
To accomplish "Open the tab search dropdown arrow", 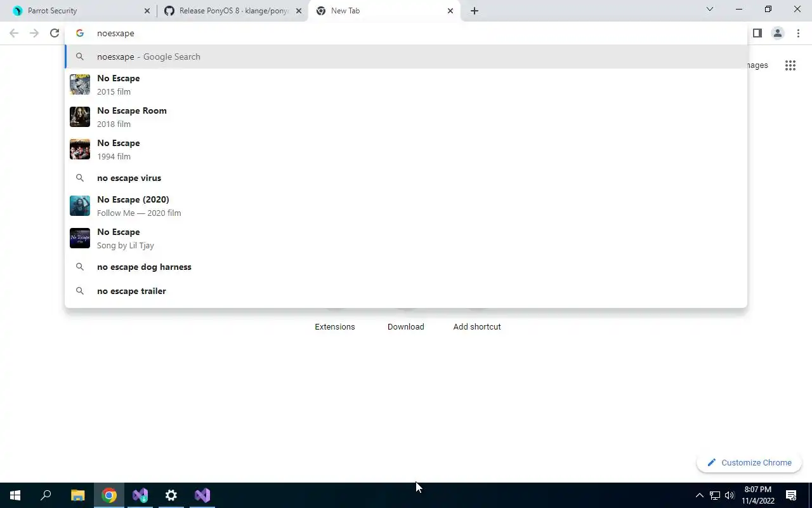I will [x=710, y=10].
